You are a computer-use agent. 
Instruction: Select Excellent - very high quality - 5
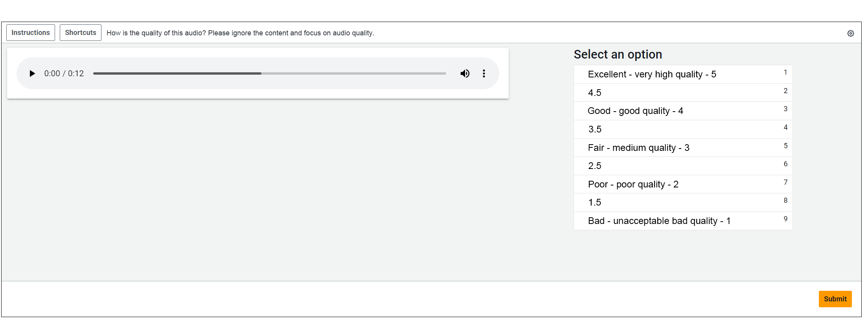(x=683, y=74)
